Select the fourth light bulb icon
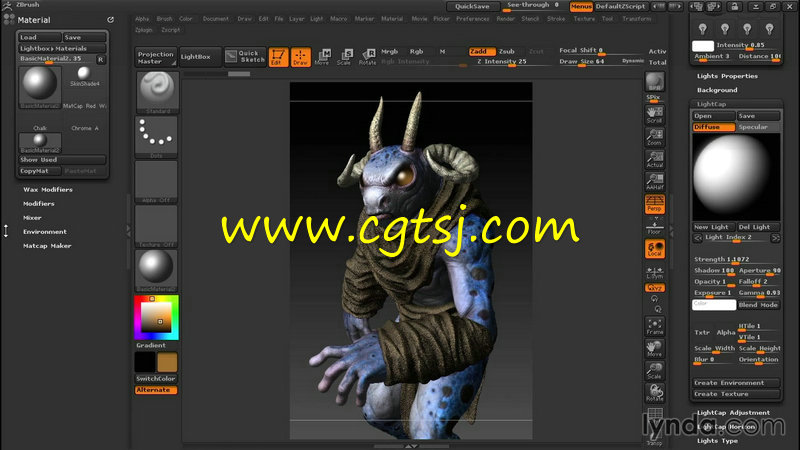 769,29
